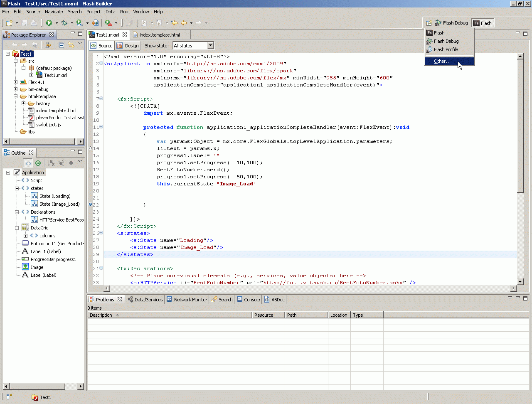This screenshot has width=532, height=404.
Task: Click the Open Perspective icon
Action: pos(429,23)
